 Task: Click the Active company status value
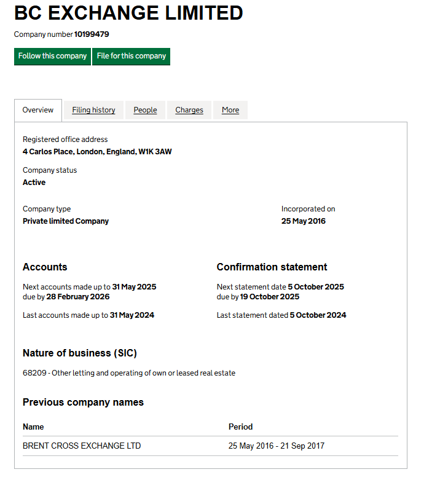34,183
